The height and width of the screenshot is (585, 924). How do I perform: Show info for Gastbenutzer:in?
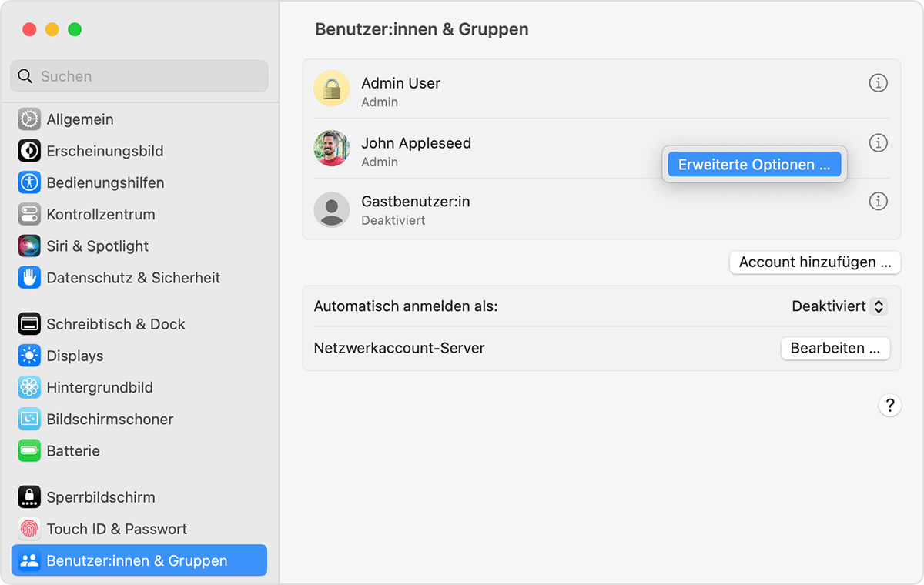[878, 201]
